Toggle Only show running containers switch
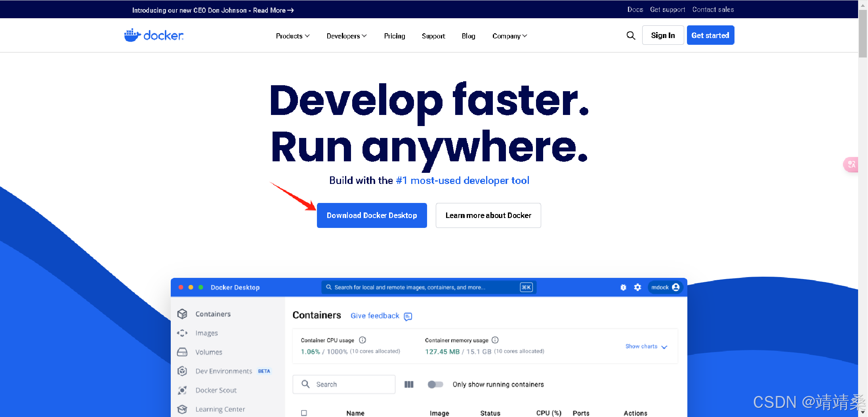Image resolution: width=868 pixels, height=417 pixels. [x=435, y=384]
